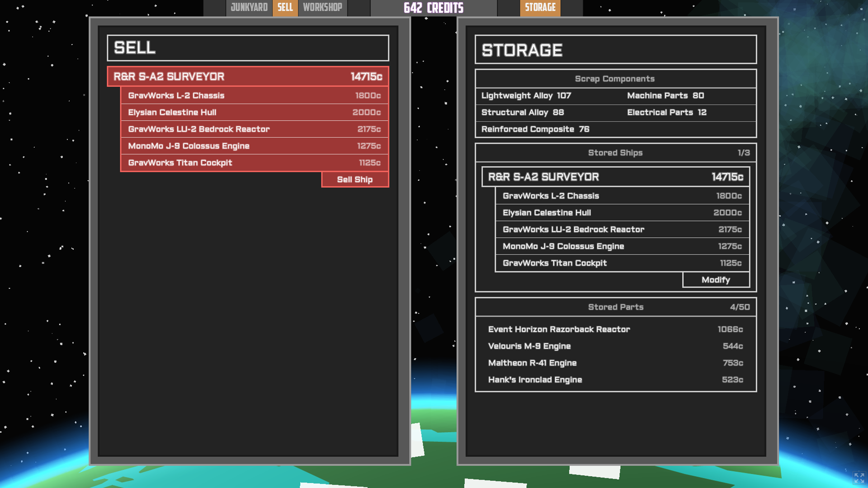Image resolution: width=868 pixels, height=488 pixels.
Task: Click the Electrical Parts 12 entry
Action: point(667,112)
